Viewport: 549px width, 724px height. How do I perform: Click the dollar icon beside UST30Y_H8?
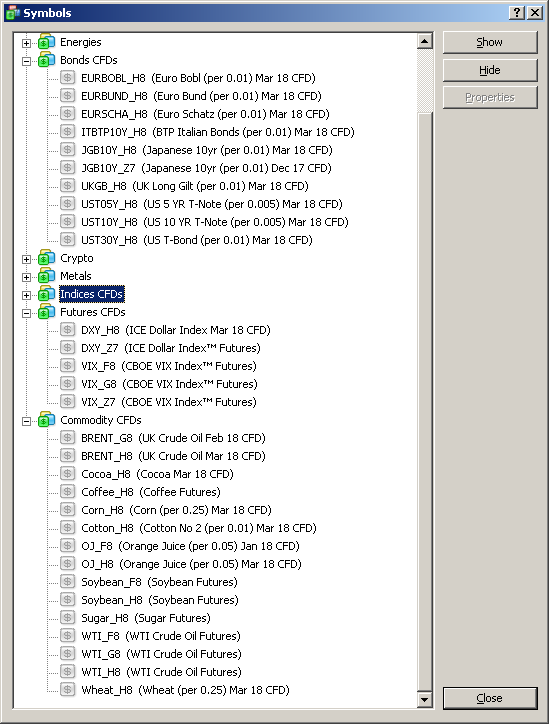[67, 240]
